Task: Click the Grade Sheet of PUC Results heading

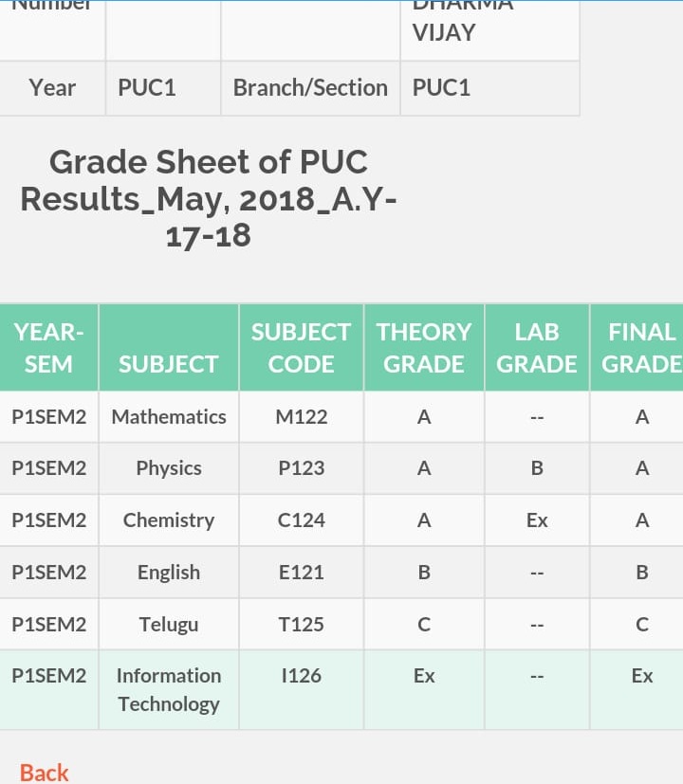Action: pyautogui.click(x=208, y=198)
